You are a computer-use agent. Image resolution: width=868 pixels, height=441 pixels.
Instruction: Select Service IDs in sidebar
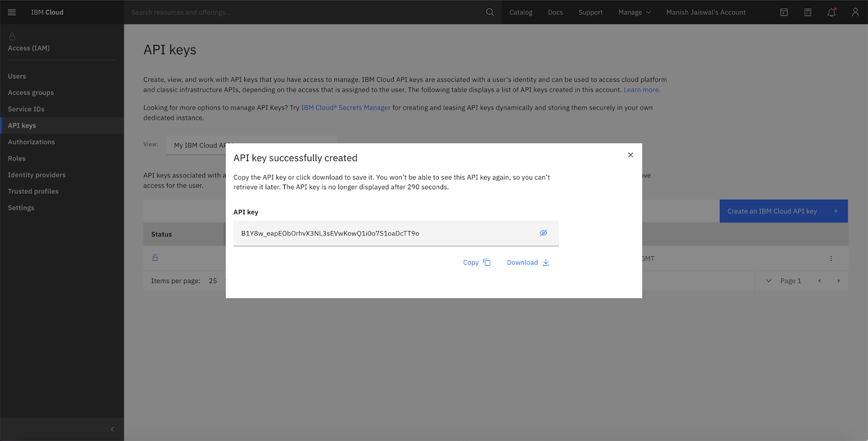point(26,109)
